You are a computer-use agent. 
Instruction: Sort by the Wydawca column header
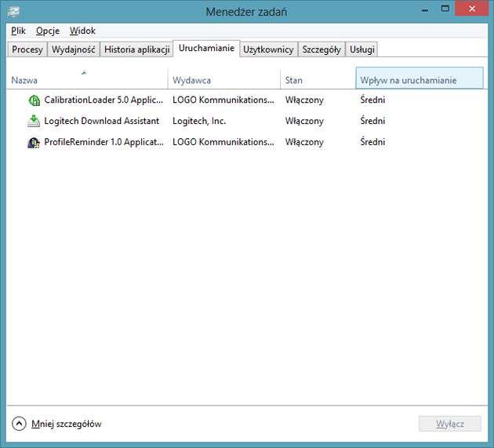point(224,78)
